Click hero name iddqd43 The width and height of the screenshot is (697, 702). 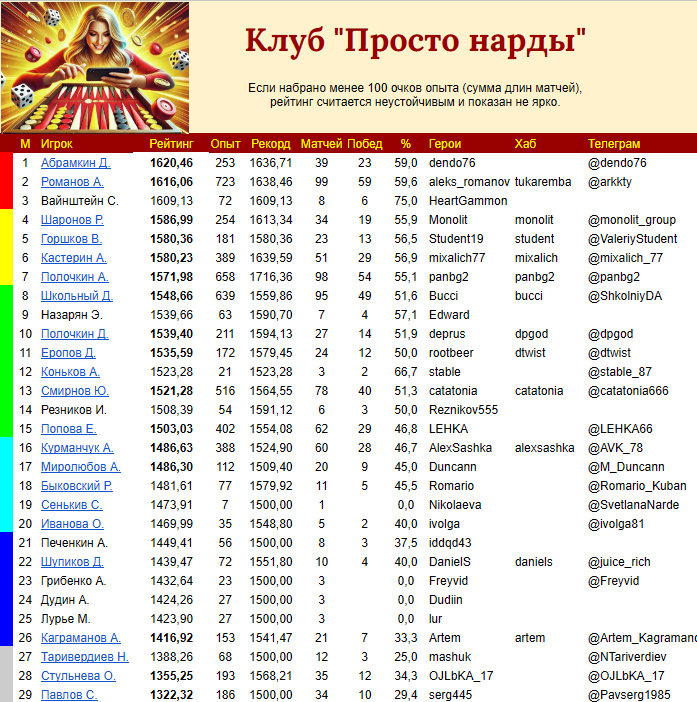pos(450,543)
